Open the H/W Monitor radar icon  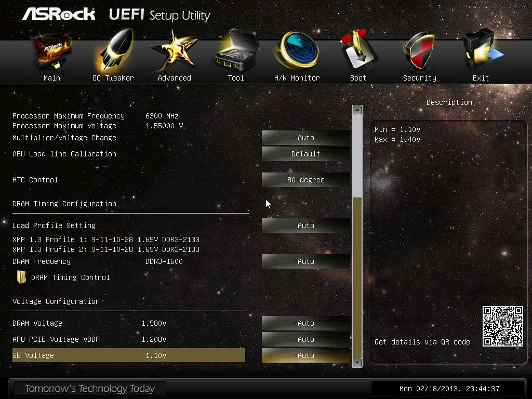click(297, 51)
